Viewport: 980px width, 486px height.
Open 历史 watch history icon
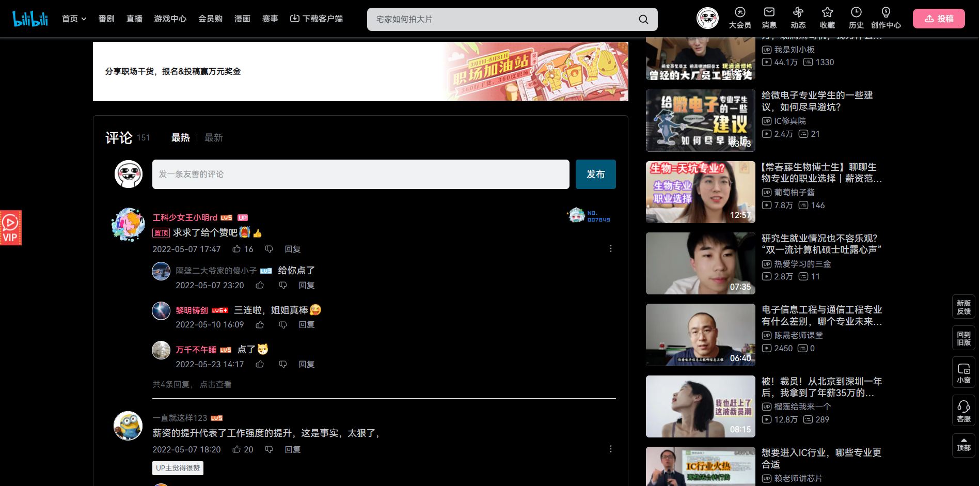(x=856, y=12)
